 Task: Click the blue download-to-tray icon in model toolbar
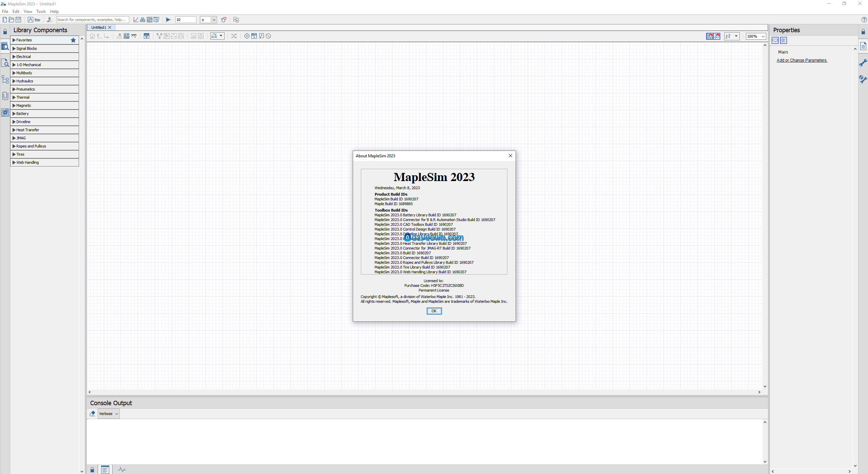tap(147, 36)
